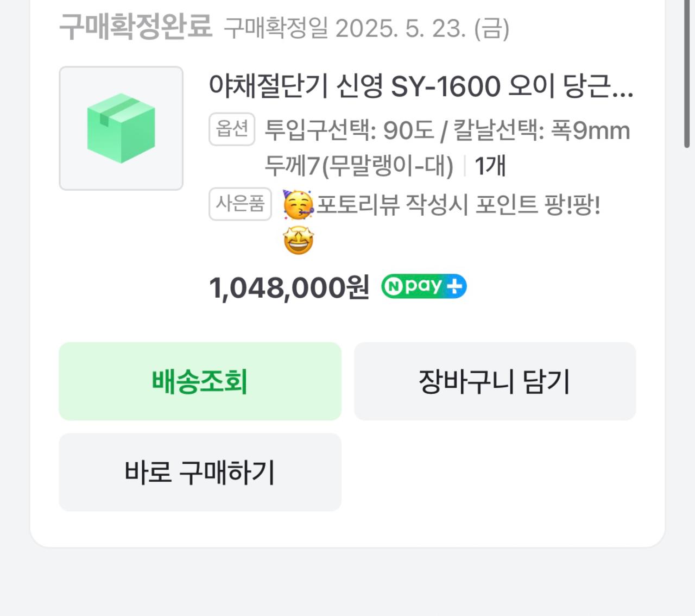Image resolution: width=695 pixels, height=616 pixels.
Task: Click the Npay plus payment badge
Action: [424, 286]
